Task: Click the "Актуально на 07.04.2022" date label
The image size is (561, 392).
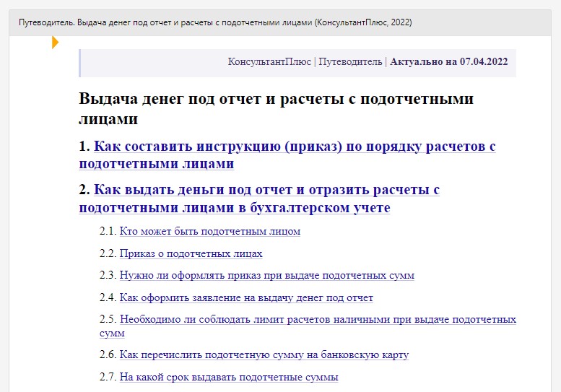Action: pyautogui.click(x=449, y=62)
